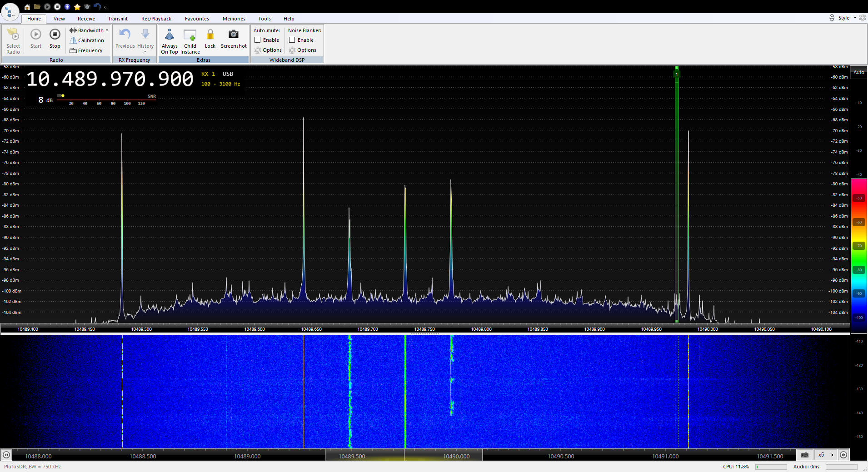868x472 pixels.
Task: Take a Screenshot with the camera icon
Action: pos(234,35)
